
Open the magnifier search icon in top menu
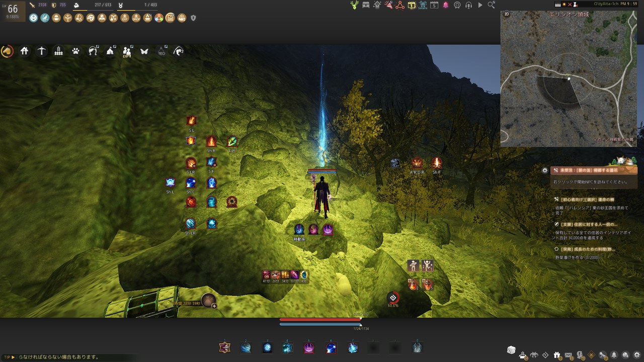point(492,5)
